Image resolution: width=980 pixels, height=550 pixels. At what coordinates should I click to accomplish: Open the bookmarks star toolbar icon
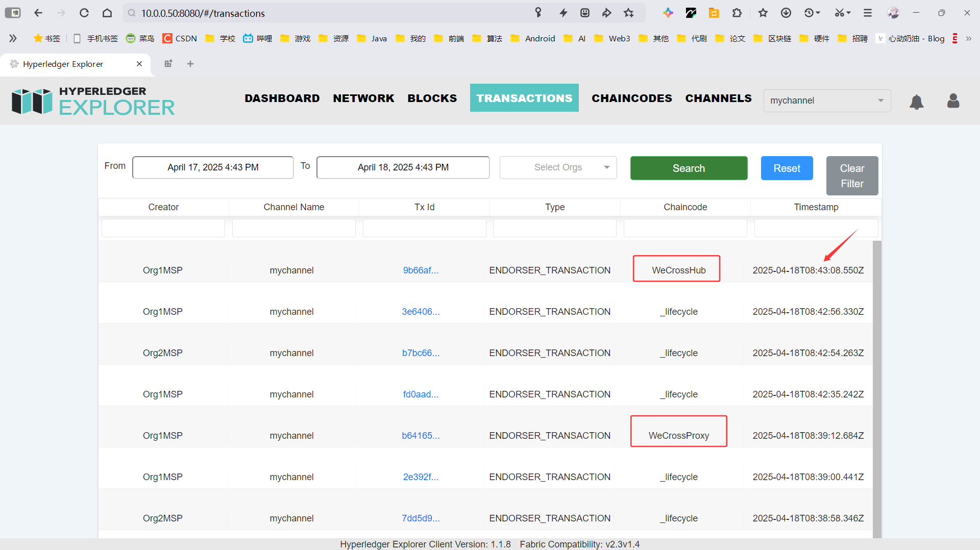click(x=763, y=13)
